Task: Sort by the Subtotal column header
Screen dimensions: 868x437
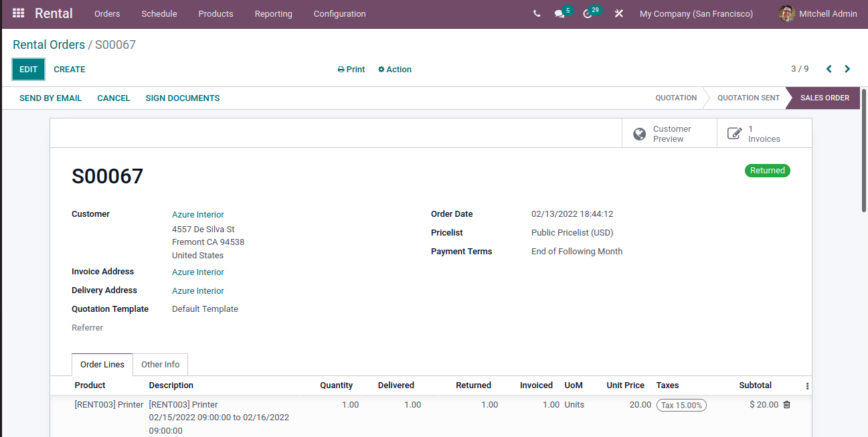Action: coord(755,385)
